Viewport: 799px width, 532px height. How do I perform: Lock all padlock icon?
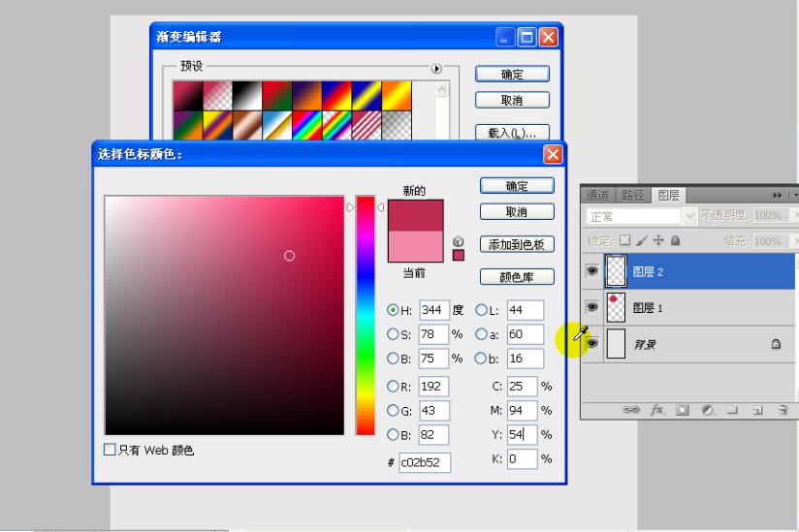tap(675, 240)
